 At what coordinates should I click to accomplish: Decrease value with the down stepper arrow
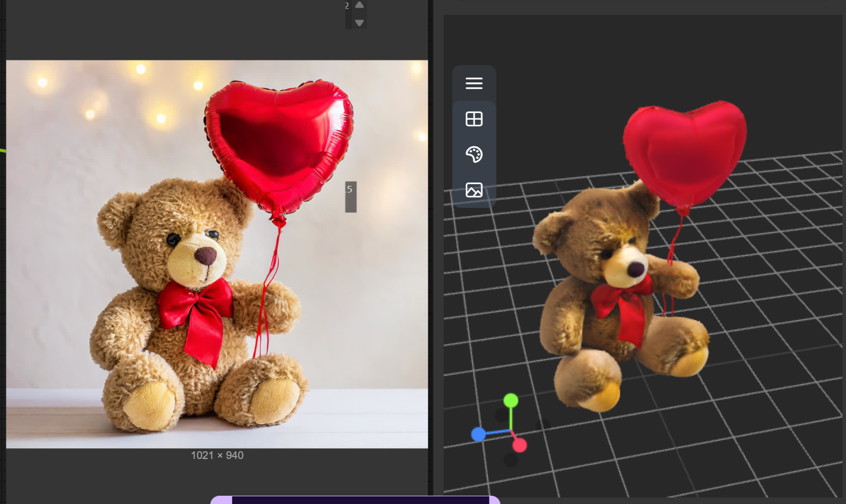coord(359,23)
